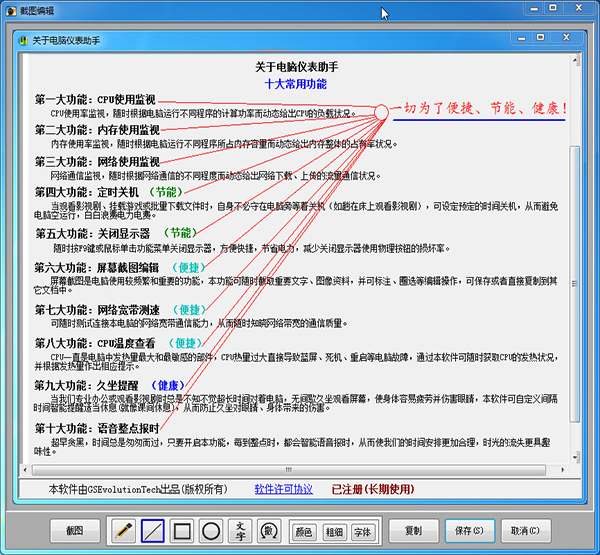Select the pencil freehand drawing tool
Viewport: 600px width, 555px height.
pyautogui.click(x=123, y=530)
